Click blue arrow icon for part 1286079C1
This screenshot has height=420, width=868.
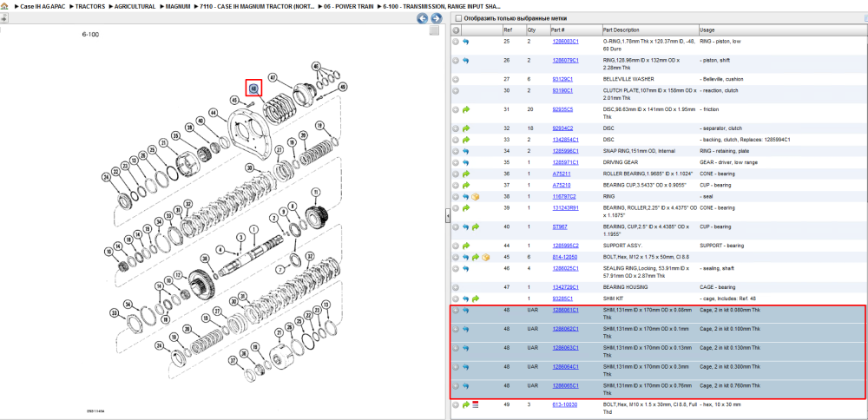click(x=465, y=61)
